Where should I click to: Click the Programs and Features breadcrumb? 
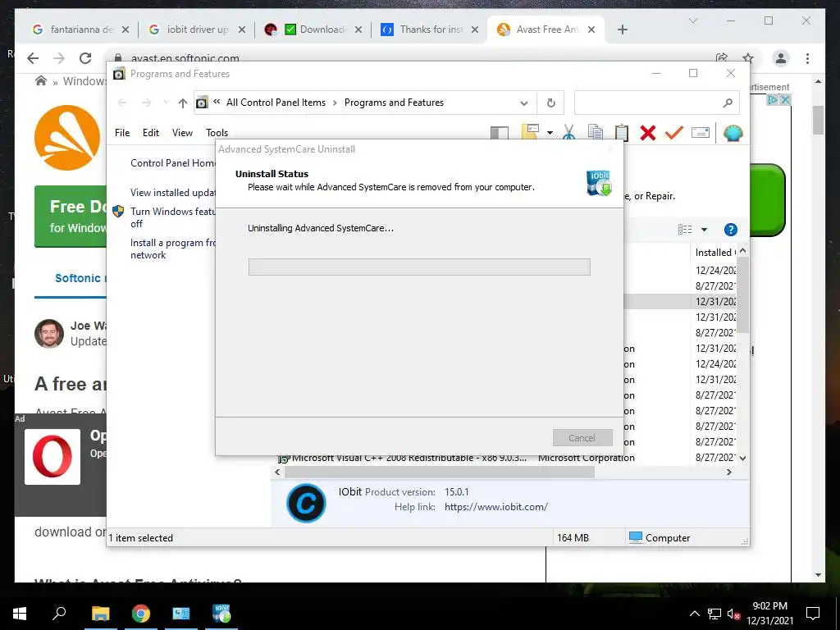[394, 103]
